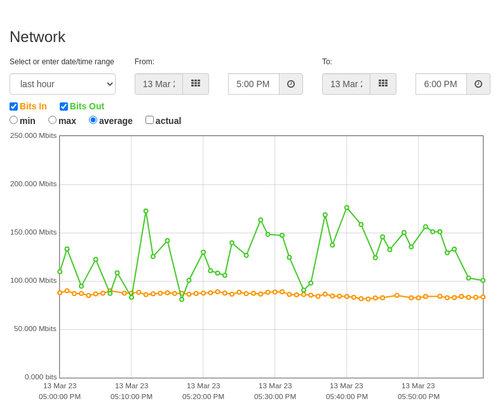The height and width of the screenshot is (403, 500).
Task: Click the 200.000 Mbits axis label
Action: point(33,184)
